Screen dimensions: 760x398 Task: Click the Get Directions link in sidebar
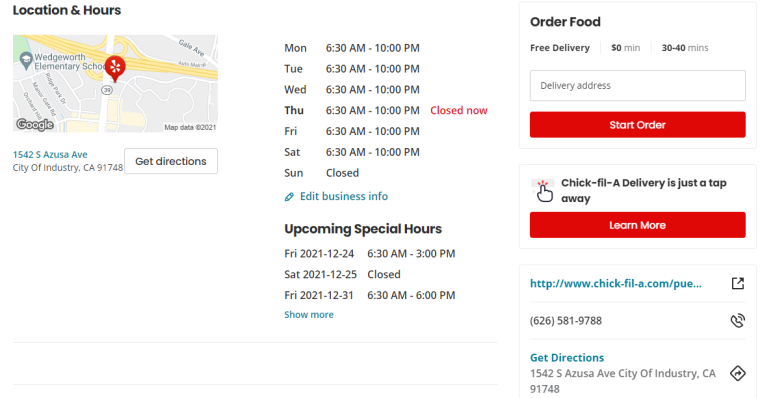[x=567, y=358]
